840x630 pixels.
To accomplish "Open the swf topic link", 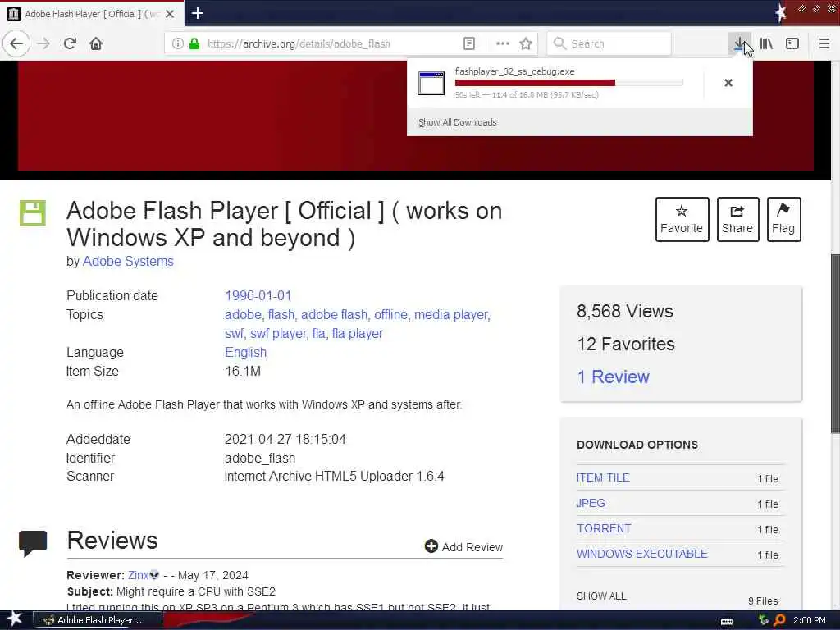I will pyautogui.click(x=234, y=333).
